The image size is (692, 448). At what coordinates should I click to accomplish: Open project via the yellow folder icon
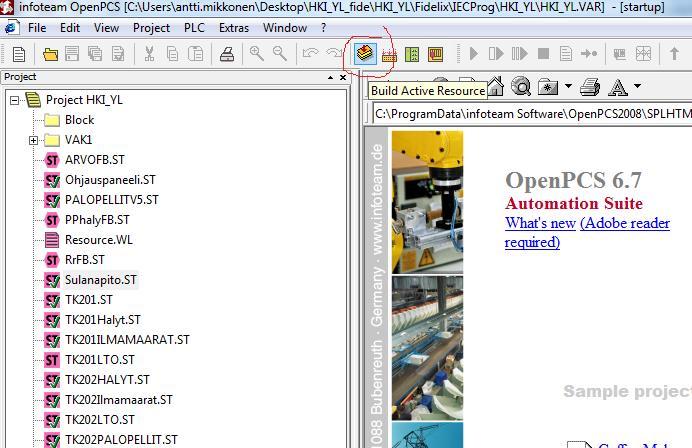pos(50,54)
